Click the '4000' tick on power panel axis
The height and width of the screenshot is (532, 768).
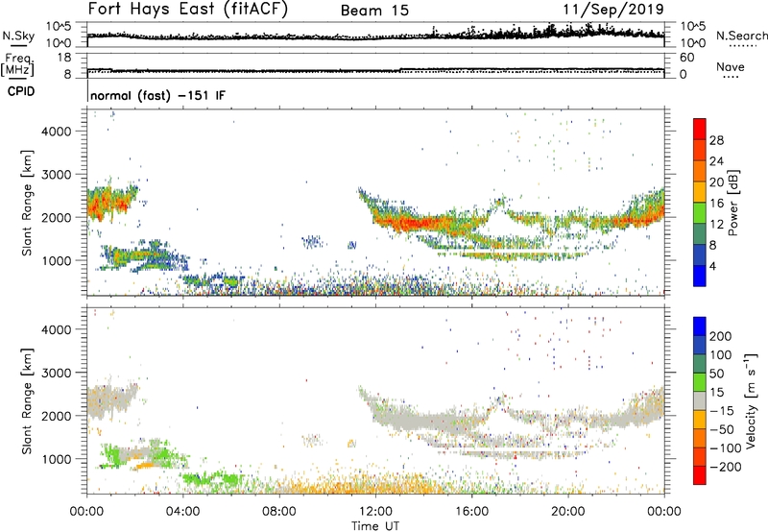(x=56, y=132)
